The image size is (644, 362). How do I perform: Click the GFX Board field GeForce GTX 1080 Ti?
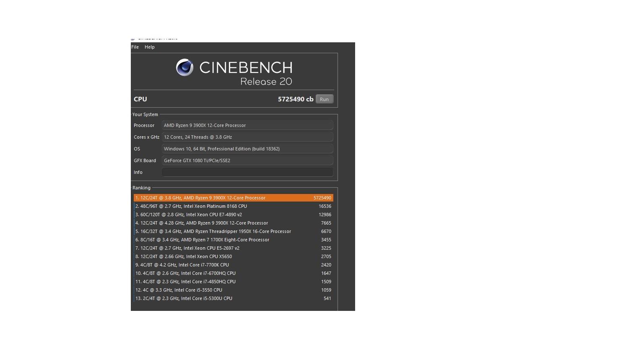tap(247, 160)
